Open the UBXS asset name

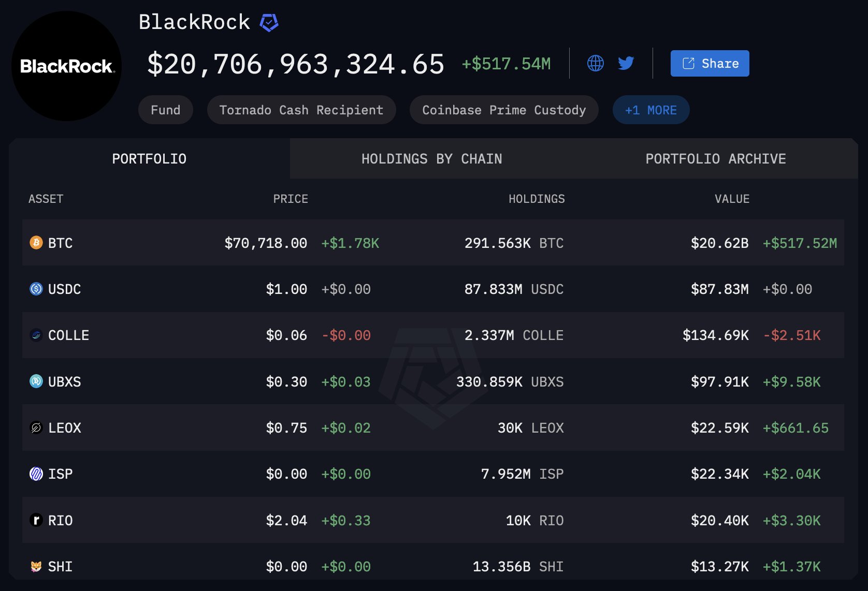(64, 381)
